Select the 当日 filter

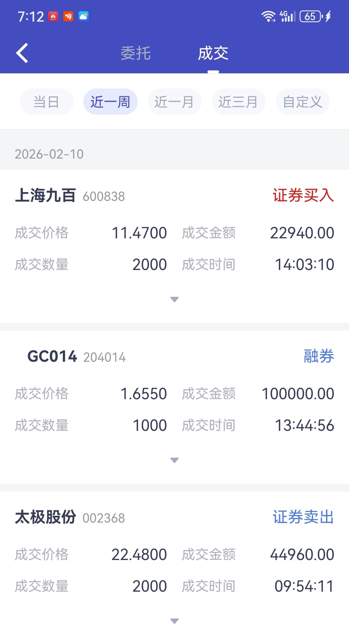47,102
